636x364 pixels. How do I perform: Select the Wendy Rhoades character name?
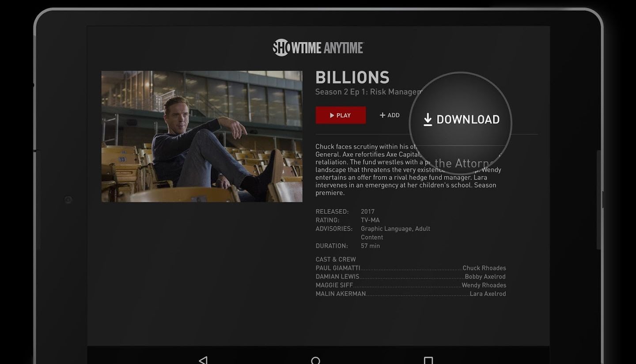tap(484, 285)
